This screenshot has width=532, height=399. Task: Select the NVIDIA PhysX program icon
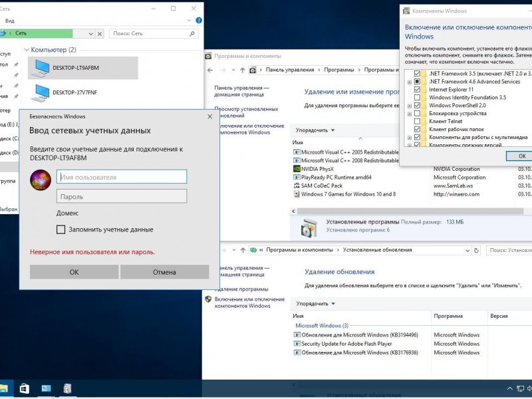(297, 169)
